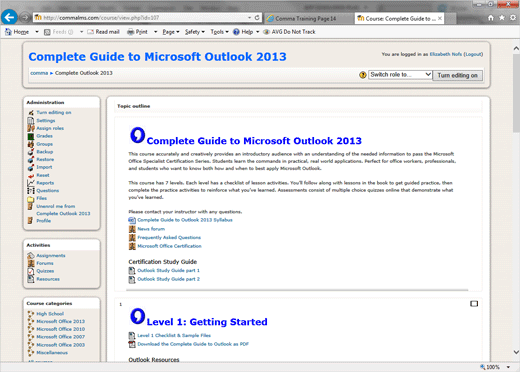Screen dimensions: 520x372
Task: Open Read mail from toolbar
Action: [x=103, y=32]
